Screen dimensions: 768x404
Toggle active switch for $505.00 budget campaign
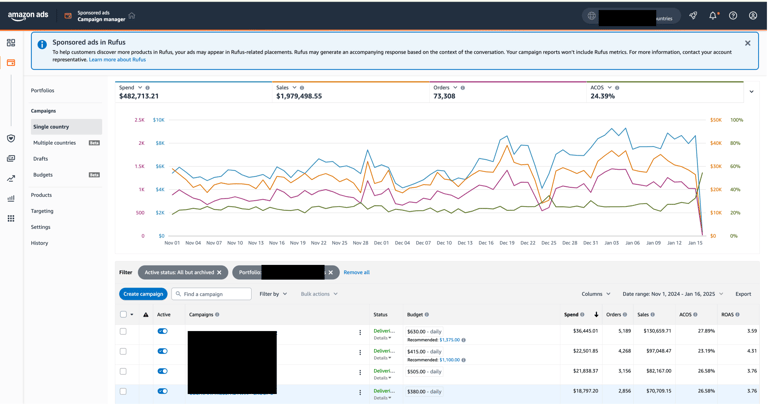[163, 371]
